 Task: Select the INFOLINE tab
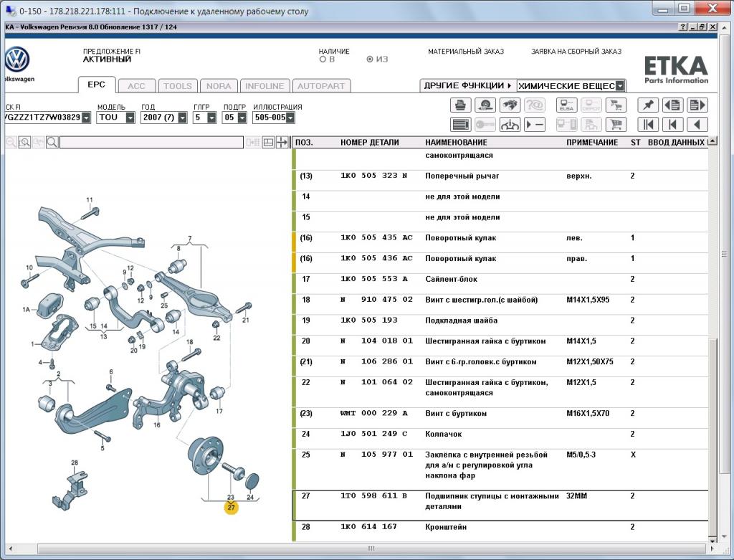click(x=264, y=86)
